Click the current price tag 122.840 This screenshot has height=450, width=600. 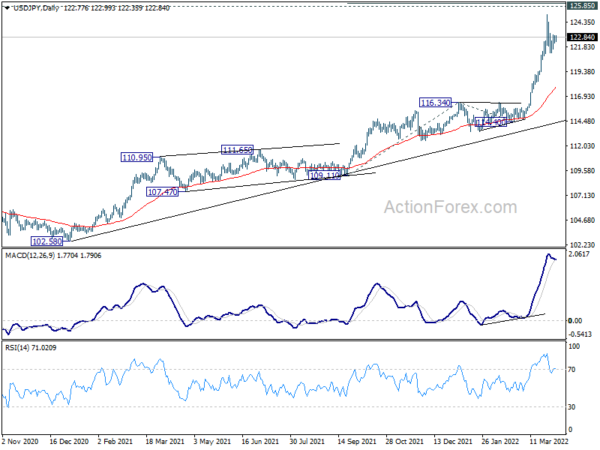(582, 37)
